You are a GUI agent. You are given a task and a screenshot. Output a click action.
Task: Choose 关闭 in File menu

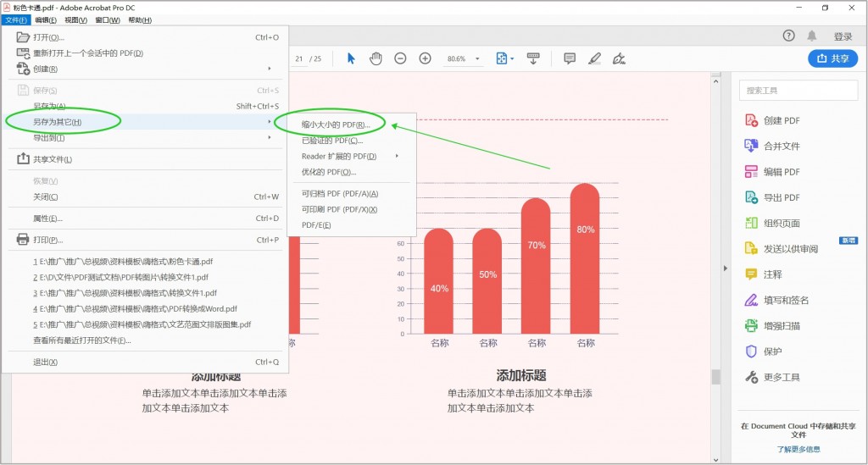[146, 197]
